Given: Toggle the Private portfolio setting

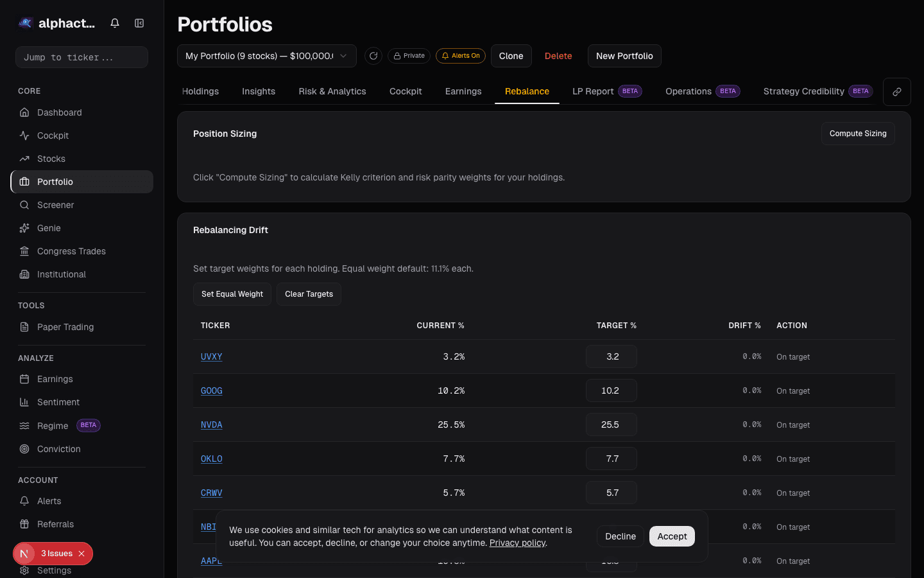Looking at the screenshot, I should click(409, 56).
